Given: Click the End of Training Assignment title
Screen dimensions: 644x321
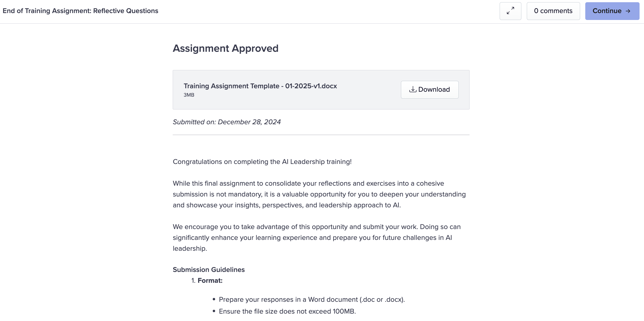Looking at the screenshot, I should coord(80,11).
